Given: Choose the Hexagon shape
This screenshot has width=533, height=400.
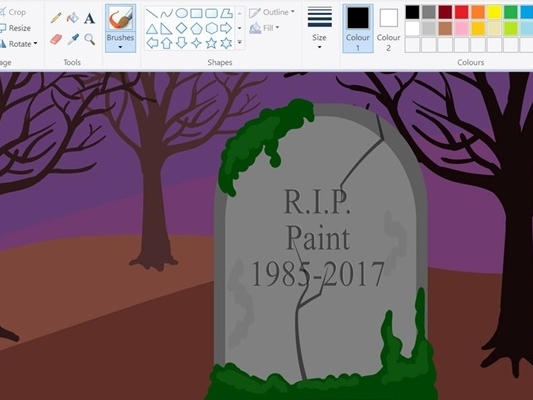Looking at the screenshot, I should coord(211,28).
